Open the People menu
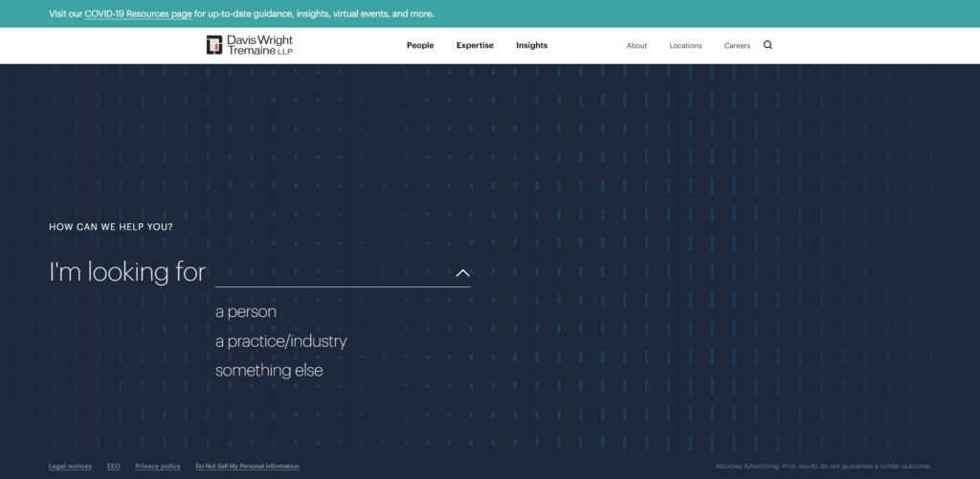The height and width of the screenshot is (479, 980). (x=420, y=46)
